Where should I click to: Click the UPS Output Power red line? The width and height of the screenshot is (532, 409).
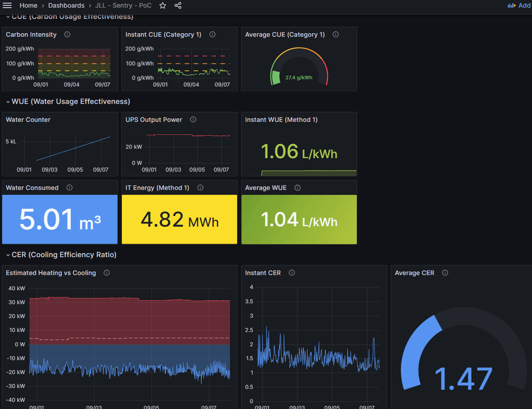(188, 135)
